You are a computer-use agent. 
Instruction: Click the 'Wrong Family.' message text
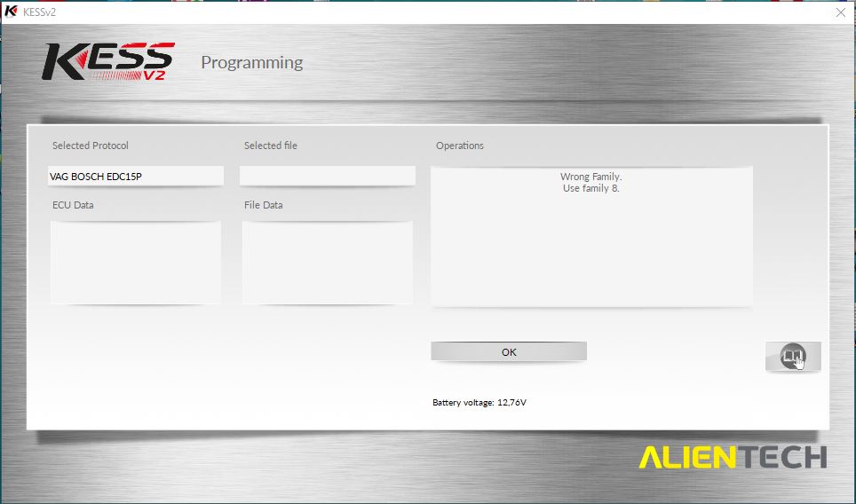591,177
